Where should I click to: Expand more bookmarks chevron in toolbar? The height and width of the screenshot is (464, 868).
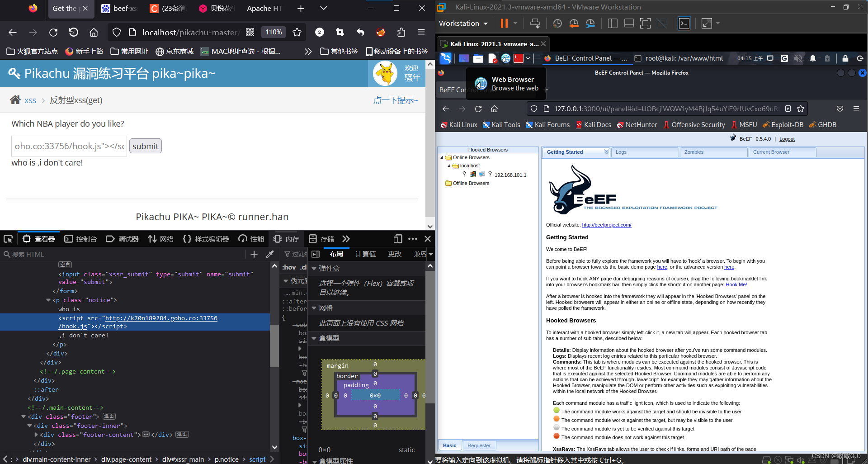coord(308,51)
